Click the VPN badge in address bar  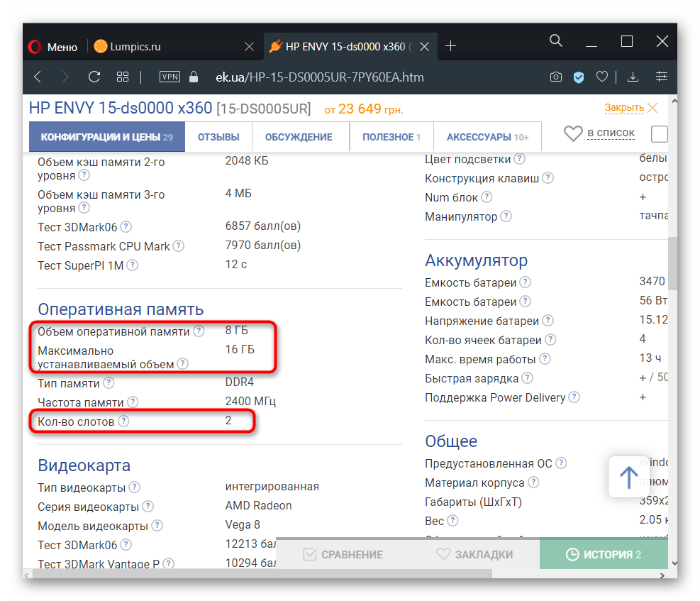[x=170, y=77]
